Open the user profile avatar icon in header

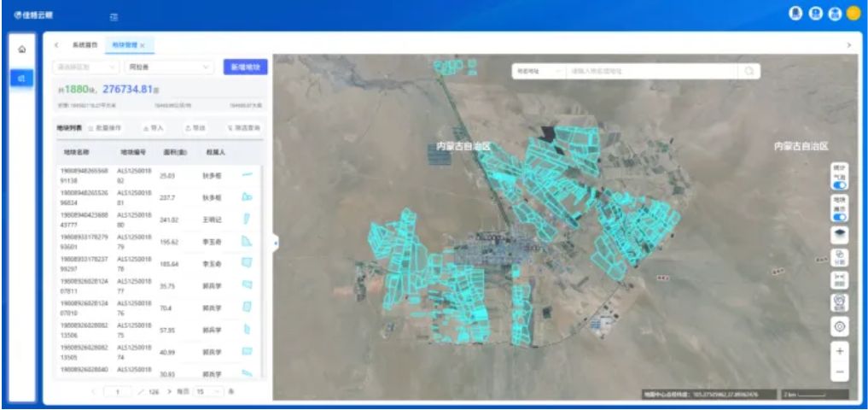coord(796,14)
